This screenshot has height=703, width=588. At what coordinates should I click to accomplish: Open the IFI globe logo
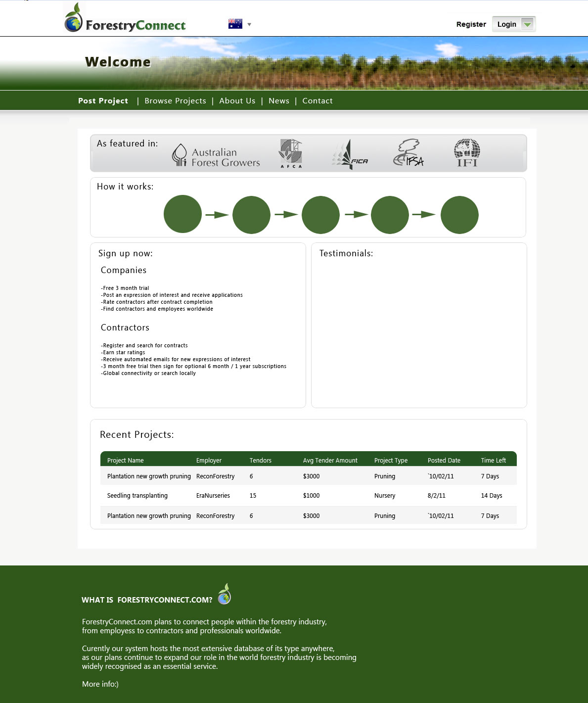467,153
